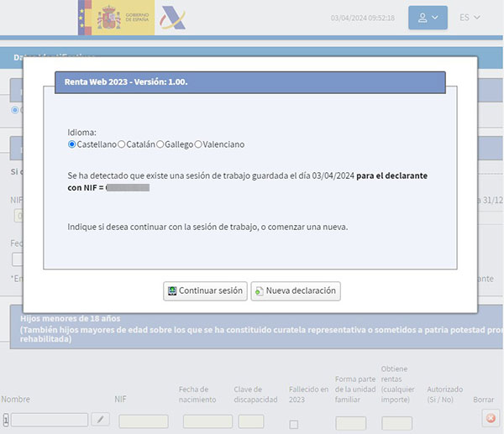Click the red delete icon under Borrar
This screenshot has width=504, height=434.
tap(491, 417)
